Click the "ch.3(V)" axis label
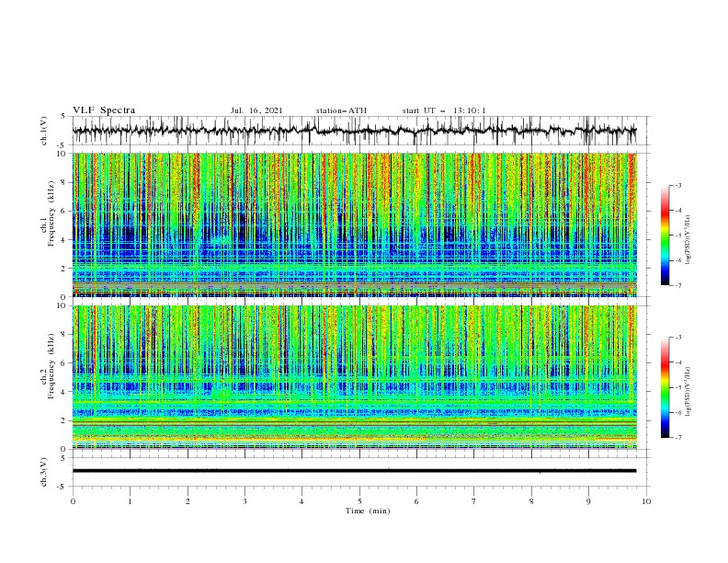Viewport: 728px width, 563px height. pyautogui.click(x=44, y=472)
